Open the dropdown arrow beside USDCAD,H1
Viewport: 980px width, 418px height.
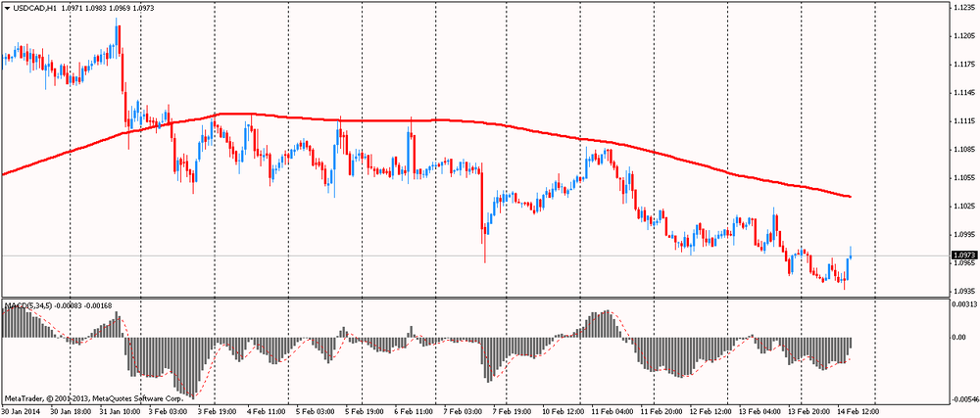pyautogui.click(x=8, y=8)
